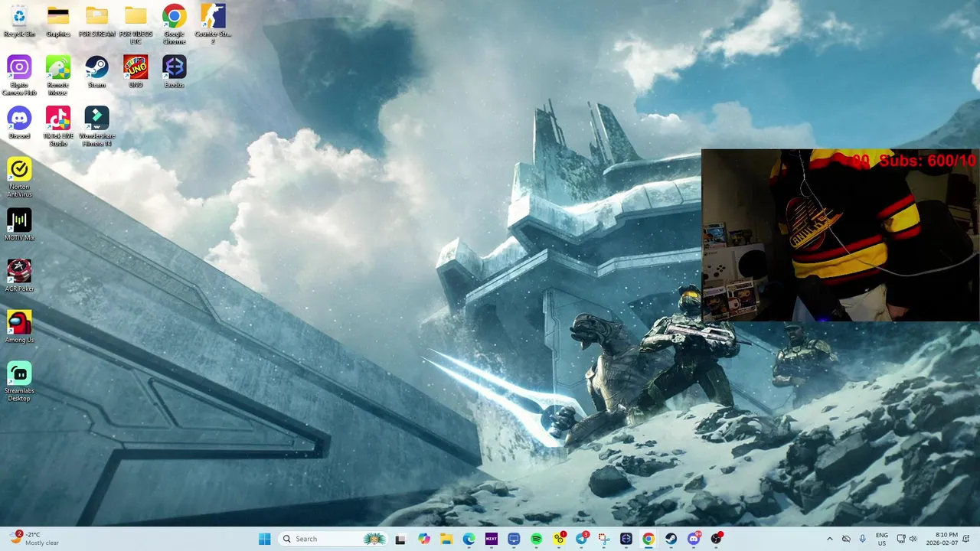
Task: Open Remote Mouse desktop shortcut
Action: pos(58,75)
